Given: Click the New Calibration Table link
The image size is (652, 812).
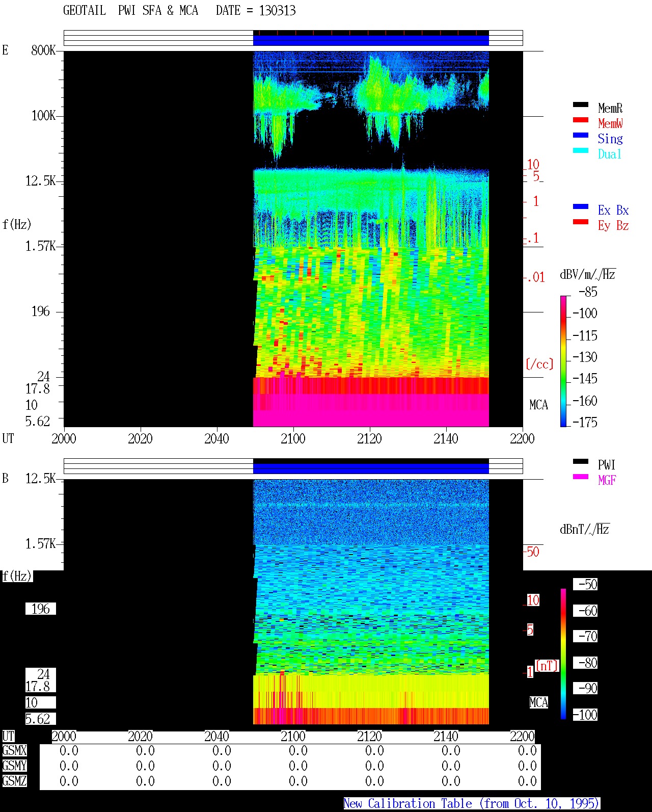Looking at the screenshot, I should [472, 804].
